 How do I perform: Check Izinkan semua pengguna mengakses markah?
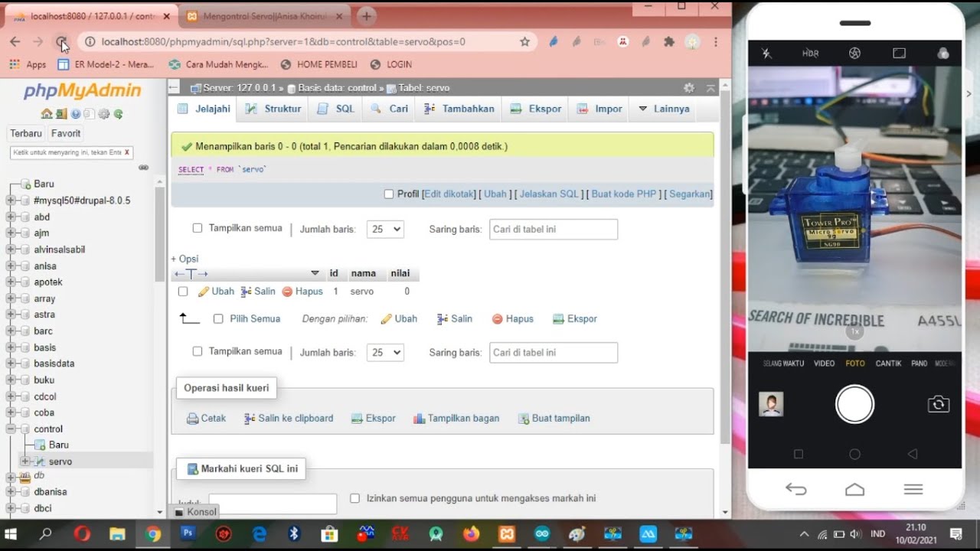(354, 498)
